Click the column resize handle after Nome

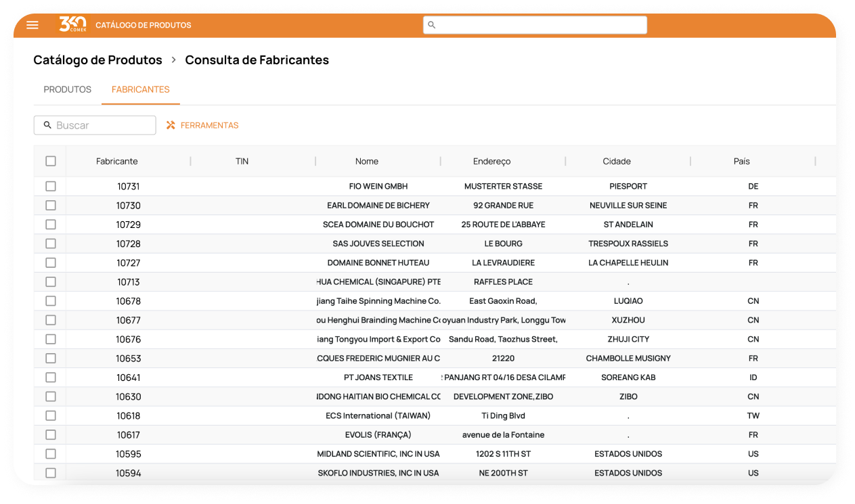point(441,161)
